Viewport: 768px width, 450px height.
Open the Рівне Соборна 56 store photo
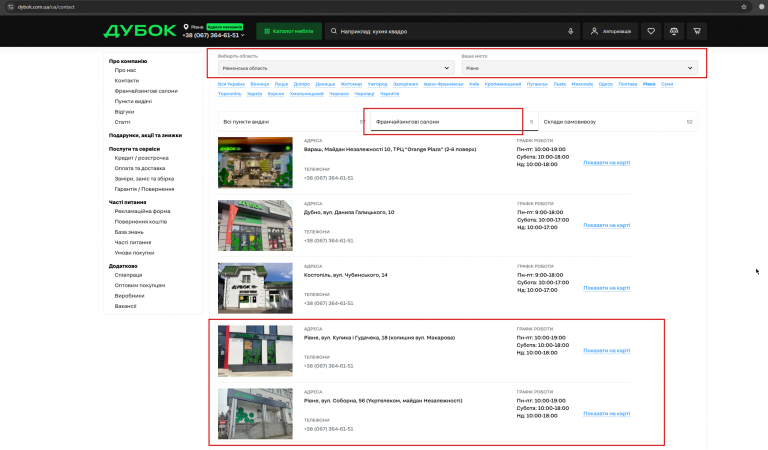[255, 413]
